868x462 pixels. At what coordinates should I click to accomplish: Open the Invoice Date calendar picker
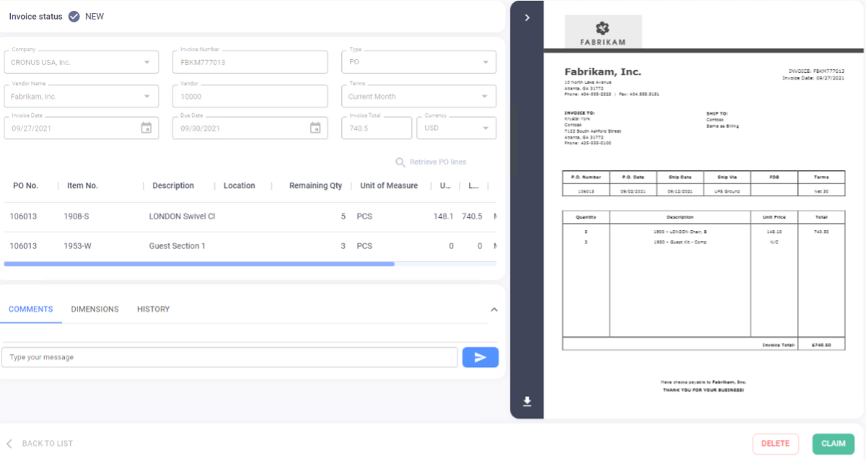pyautogui.click(x=146, y=128)
